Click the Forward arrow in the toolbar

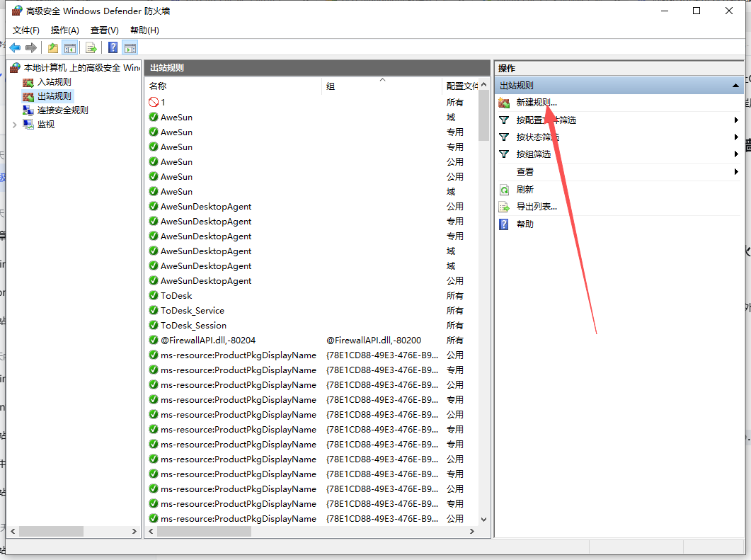(x=30, y=47)
